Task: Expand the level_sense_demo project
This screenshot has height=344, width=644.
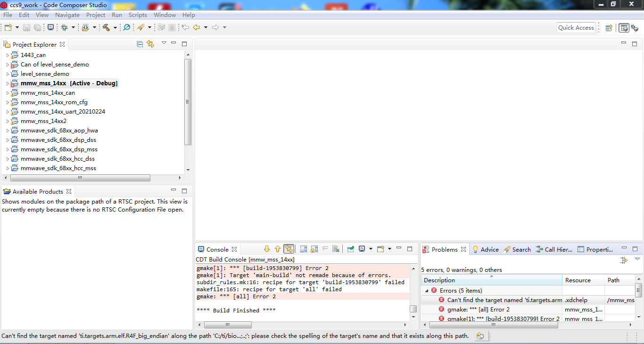Action: click(x=8, y=74)
